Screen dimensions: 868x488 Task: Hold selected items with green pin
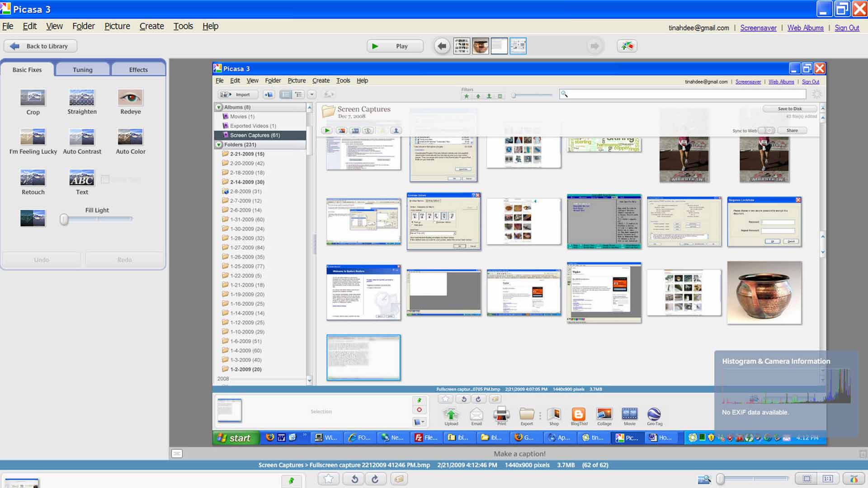pyautogui.click(x=292, y=481)
